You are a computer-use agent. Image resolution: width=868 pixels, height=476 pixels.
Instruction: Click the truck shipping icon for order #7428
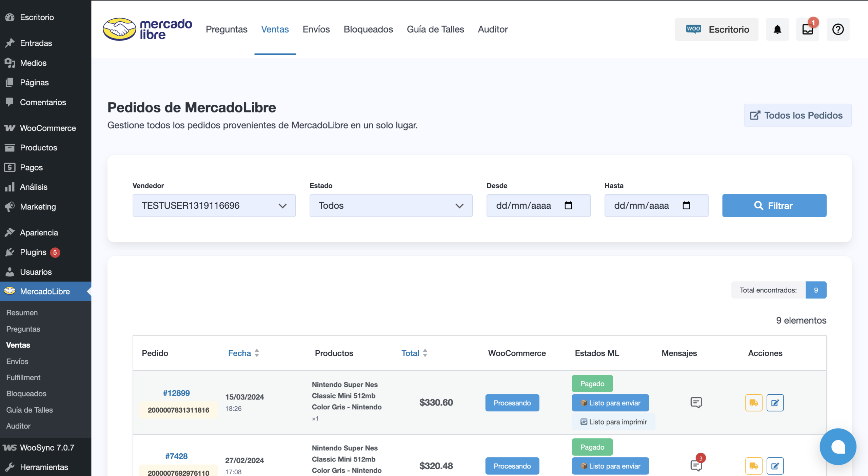pos(753,466)
